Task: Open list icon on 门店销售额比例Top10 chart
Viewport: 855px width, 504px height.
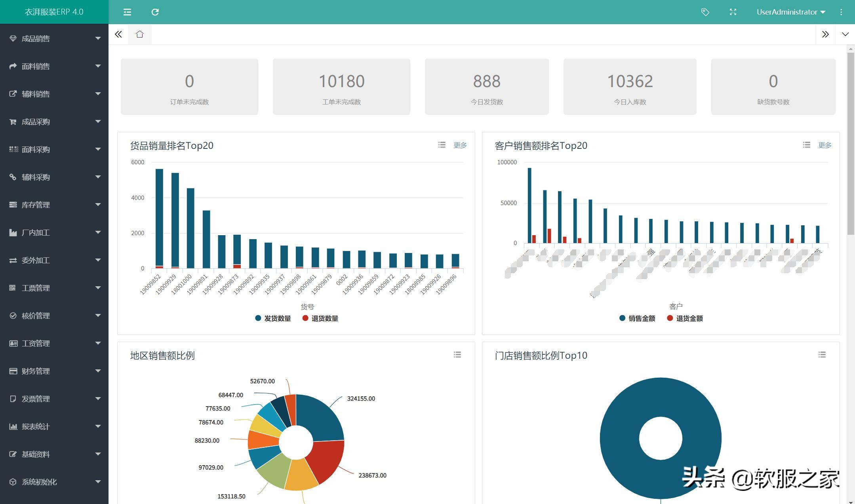Action: click(822, 355)
